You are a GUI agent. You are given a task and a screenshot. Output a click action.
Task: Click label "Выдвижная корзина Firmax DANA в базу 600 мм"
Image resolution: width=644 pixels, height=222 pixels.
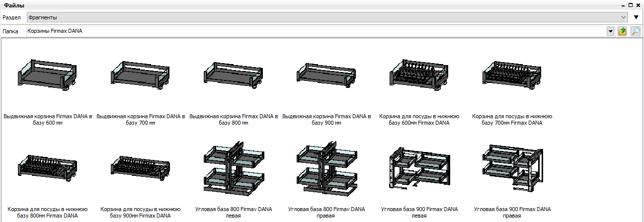tap(48, 120)
